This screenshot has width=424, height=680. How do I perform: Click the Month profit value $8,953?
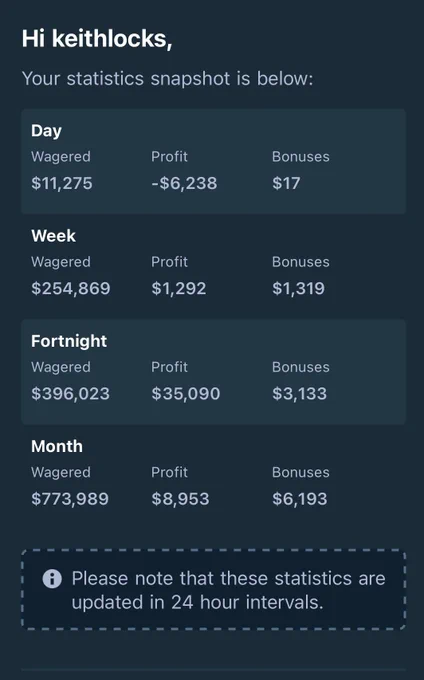(180, 499)
